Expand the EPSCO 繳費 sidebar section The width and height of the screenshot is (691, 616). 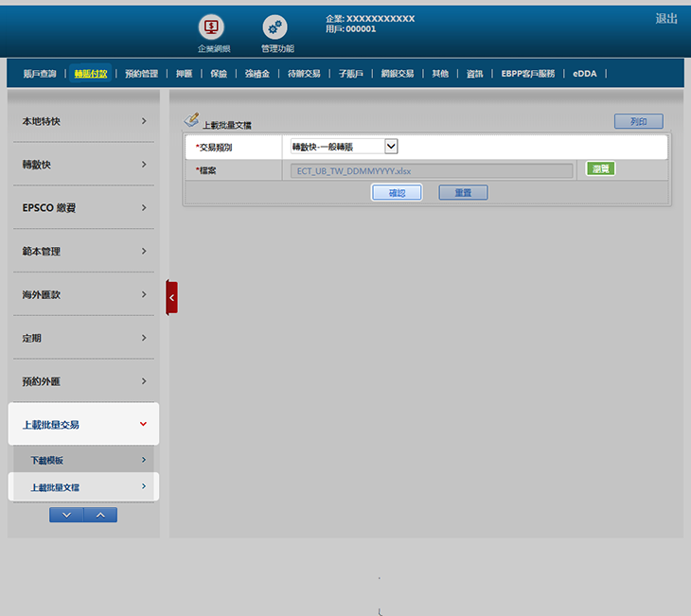point(81,208)
